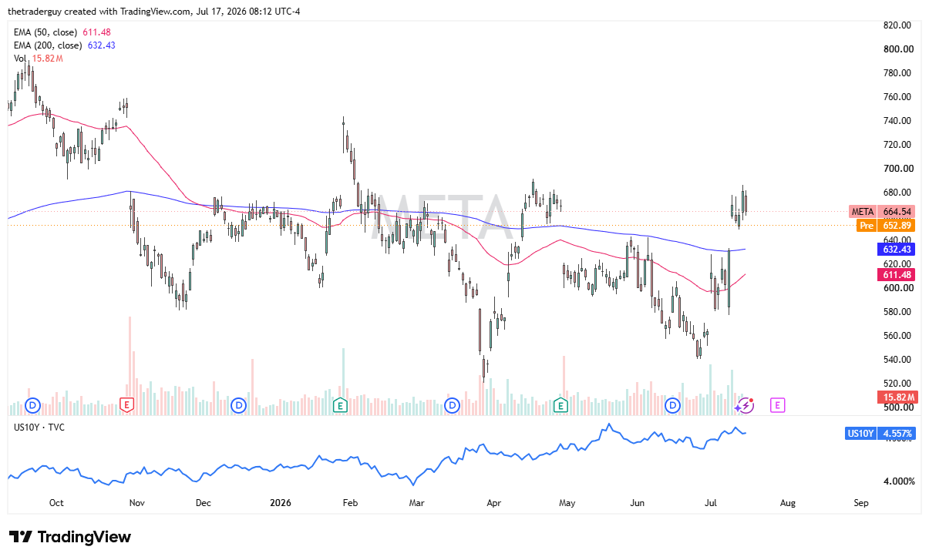The height and width of the screenshot is (560, 929).
Task: Click the 540.00 price axis label
Action: [x=898, y=360]
